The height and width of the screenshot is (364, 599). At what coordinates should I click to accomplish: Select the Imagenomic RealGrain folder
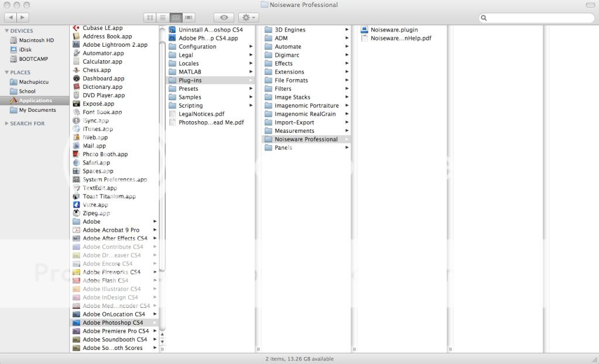coord(306,114)
